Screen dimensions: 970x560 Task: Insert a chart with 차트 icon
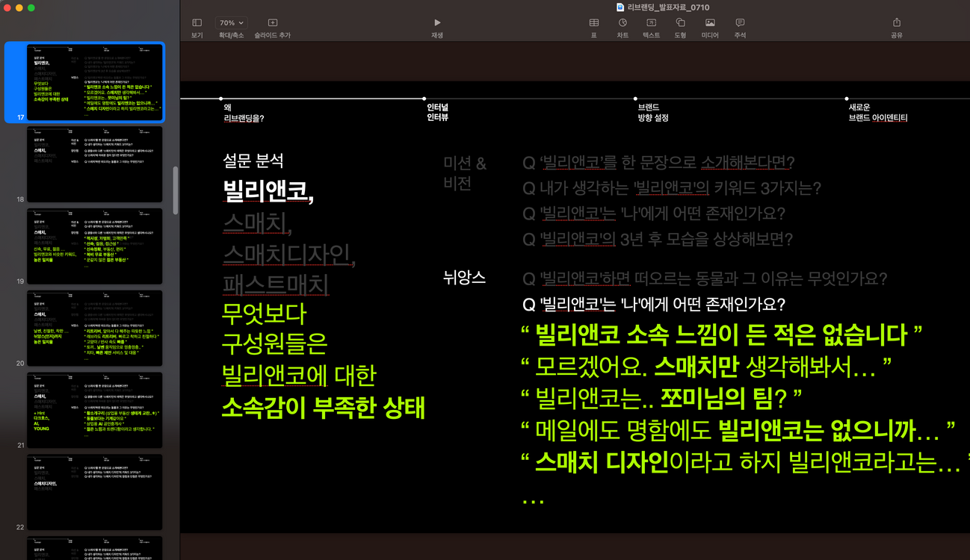point(623,23)
